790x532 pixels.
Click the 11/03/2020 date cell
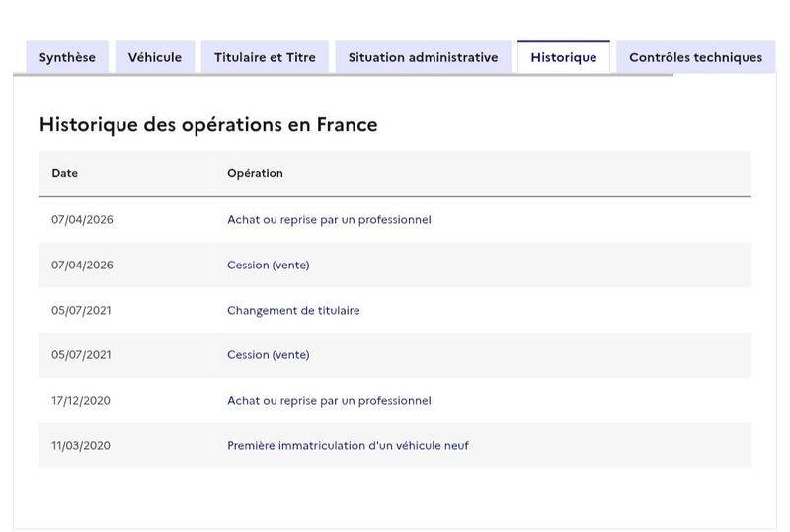tap(81, 446)
